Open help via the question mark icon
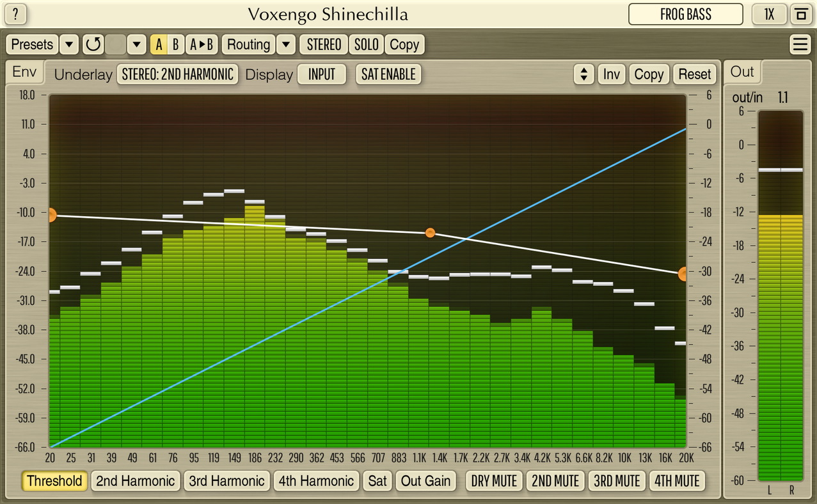Viewport: 817px width, 504px height. pyautogui.click(x=15, y=14)
